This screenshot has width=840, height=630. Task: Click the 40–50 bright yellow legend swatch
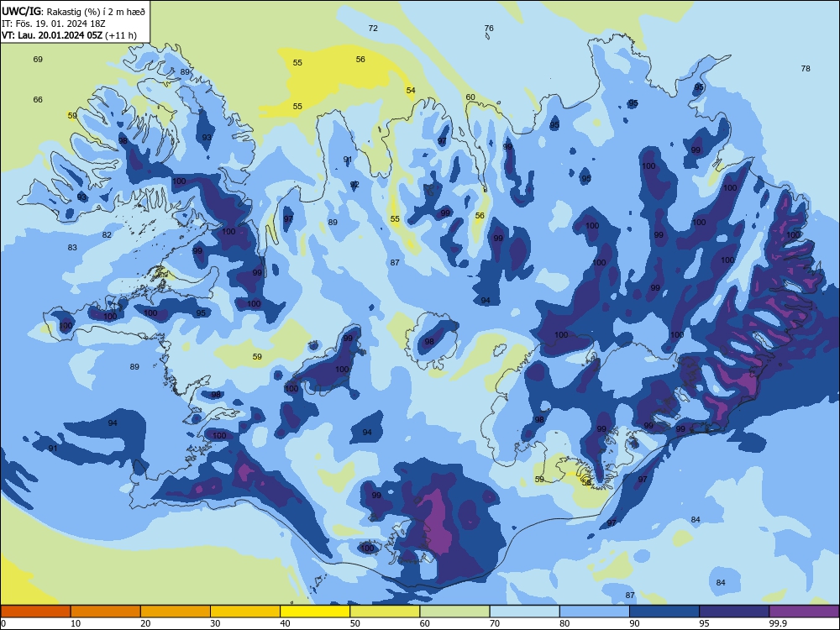315,612
